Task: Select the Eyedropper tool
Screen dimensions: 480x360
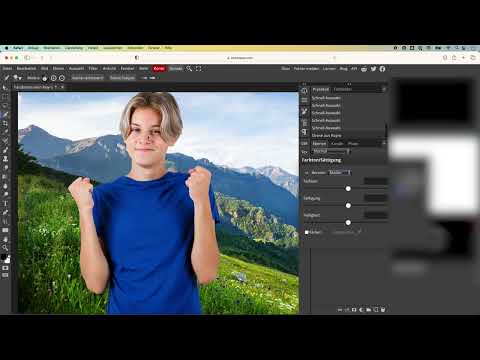Action: (5, 132)
